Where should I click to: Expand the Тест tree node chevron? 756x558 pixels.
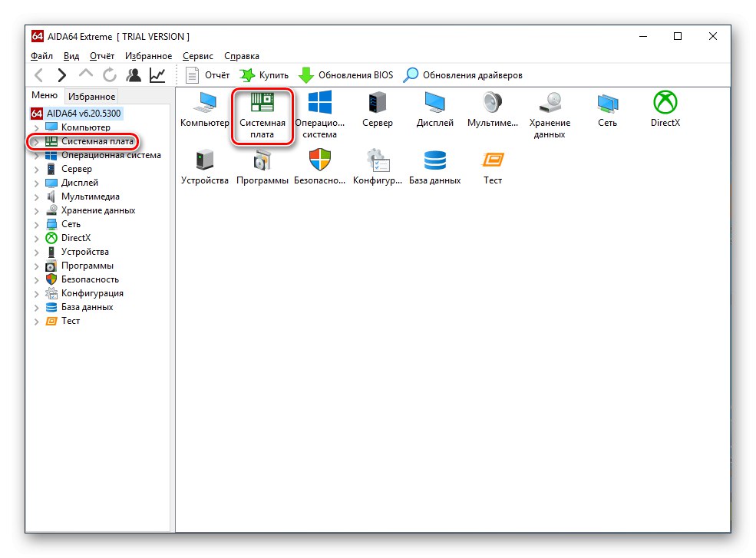pyautogui.click(x=37, y=322)
